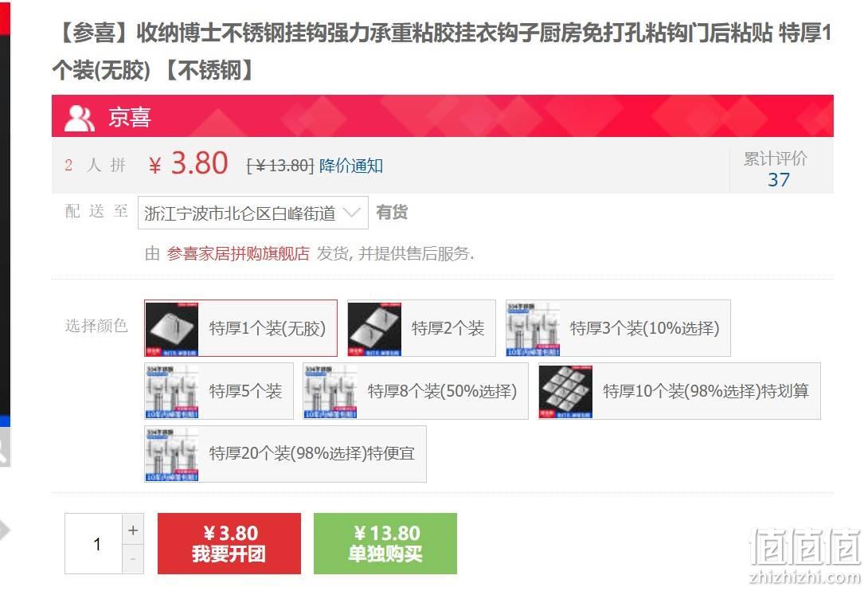Select the 特厚1个装(无胶) option thumbnail
868x591 pixels.
coord(171,329)
